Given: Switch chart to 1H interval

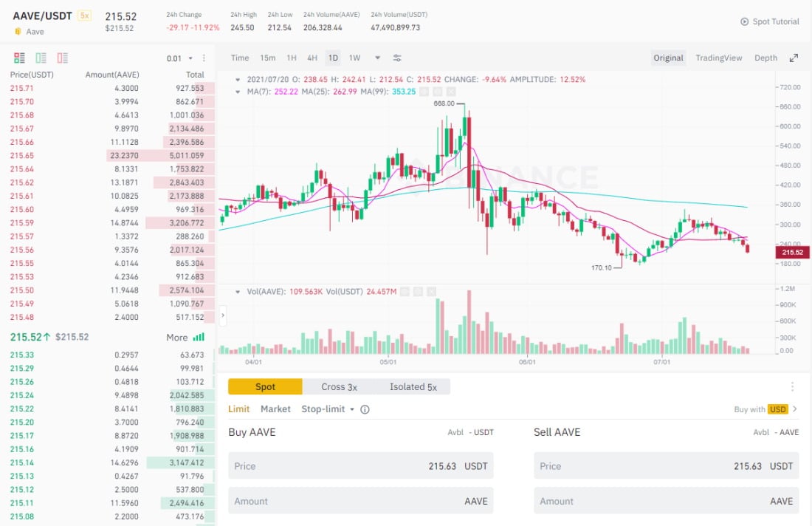Looking at the screenshot, I should pyautogui.click(x=292, y=58).
